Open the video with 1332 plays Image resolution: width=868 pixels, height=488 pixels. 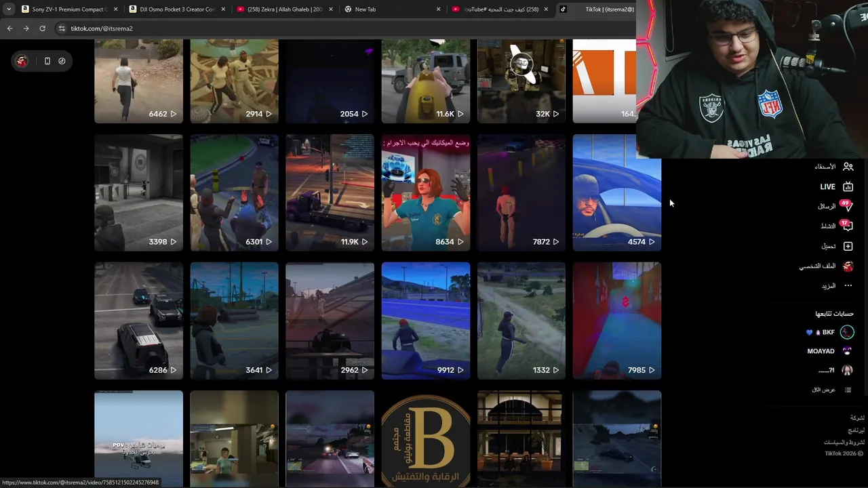click(x=521, y=321)
